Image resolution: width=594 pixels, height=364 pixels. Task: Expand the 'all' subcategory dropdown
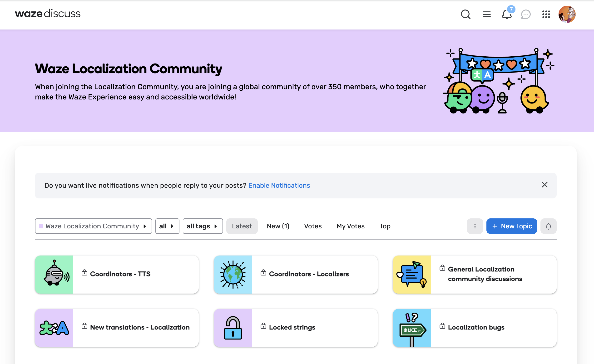coord(167,226)
